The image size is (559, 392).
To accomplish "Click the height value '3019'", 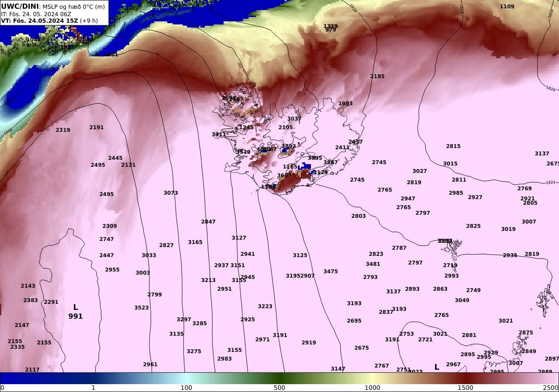I will 508,229.
